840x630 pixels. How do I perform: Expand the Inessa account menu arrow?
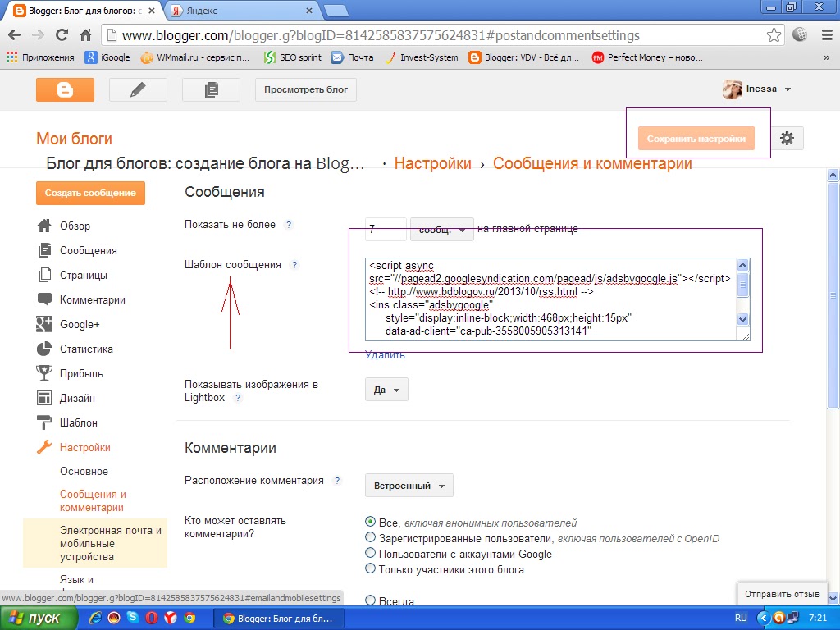(787, 89)
